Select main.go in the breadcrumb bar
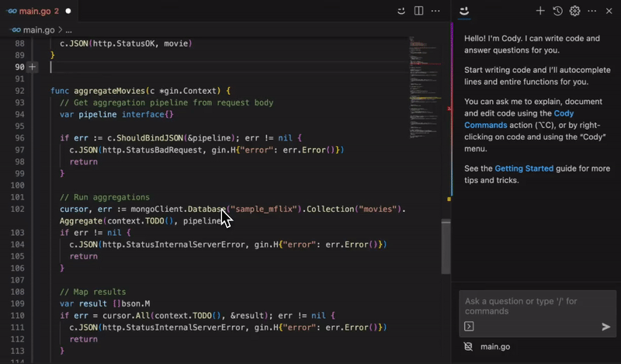This screenshot has width=621, height=364. tap(38, 29)
